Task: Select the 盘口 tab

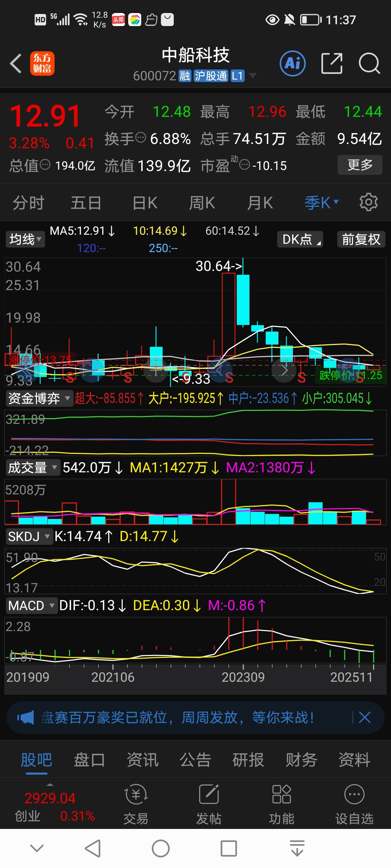Action: 89,759
